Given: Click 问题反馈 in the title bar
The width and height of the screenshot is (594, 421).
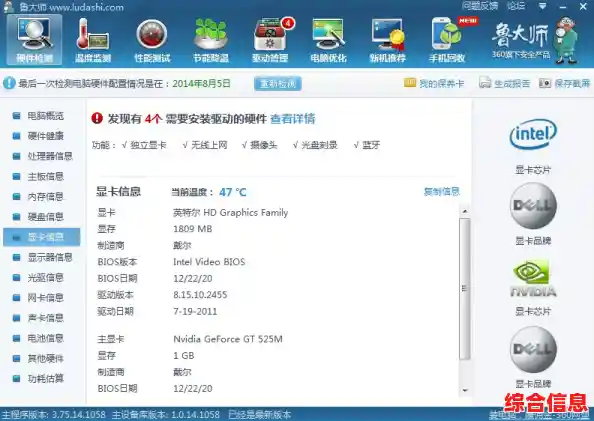Looking at the screenshot, I should point(480,6).
